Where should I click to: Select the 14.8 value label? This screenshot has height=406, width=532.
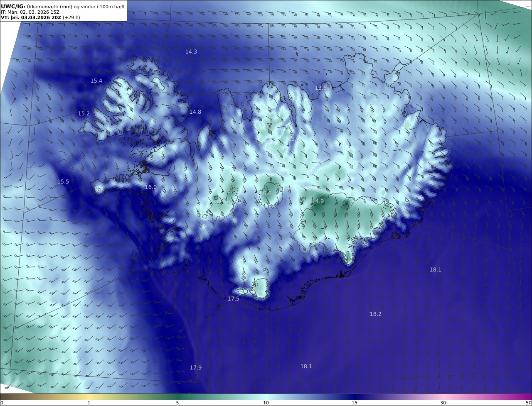pyautogui.click(x=195, y=112)
